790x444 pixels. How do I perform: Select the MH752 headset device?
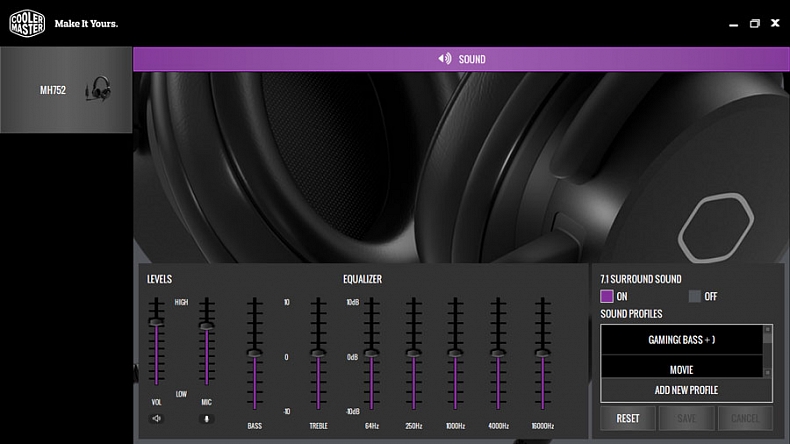click(x=66, y=90)
